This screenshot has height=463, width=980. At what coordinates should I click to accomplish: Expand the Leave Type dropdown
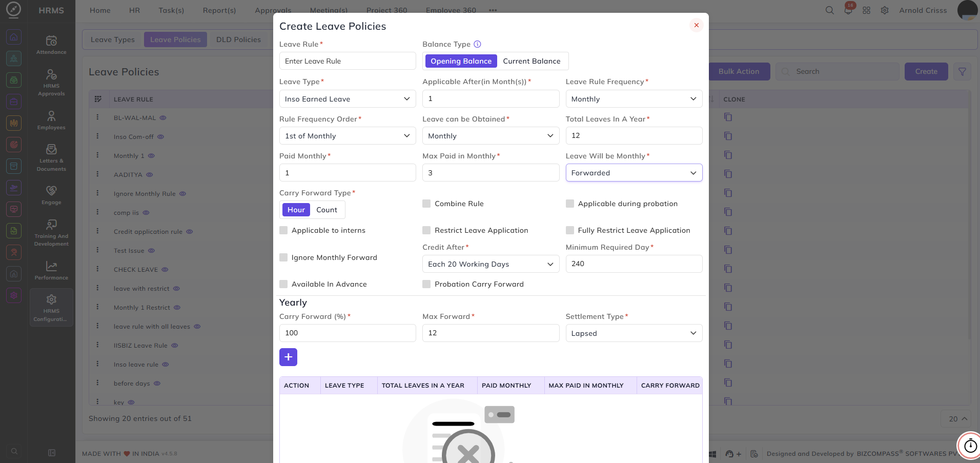point(348,99)
